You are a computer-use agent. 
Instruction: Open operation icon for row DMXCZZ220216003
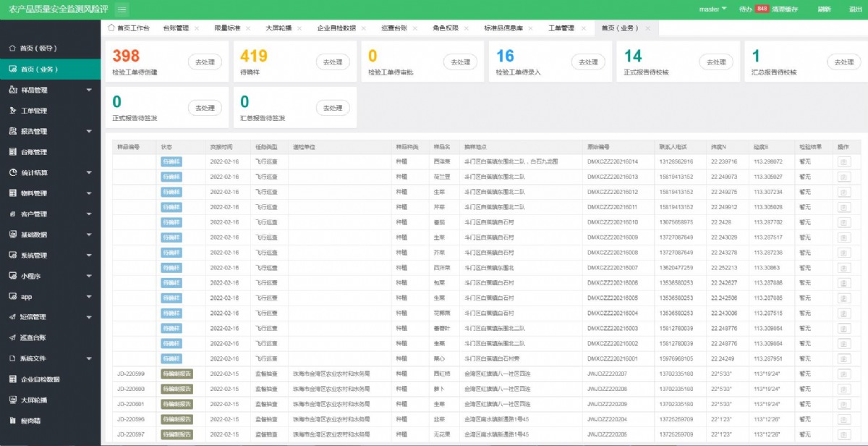843,329
